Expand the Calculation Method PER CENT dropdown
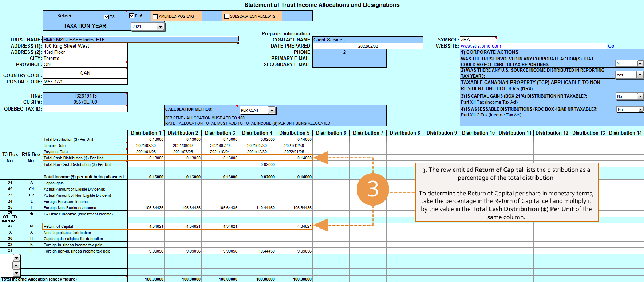 pyautogui.click(x=272, y=110)
